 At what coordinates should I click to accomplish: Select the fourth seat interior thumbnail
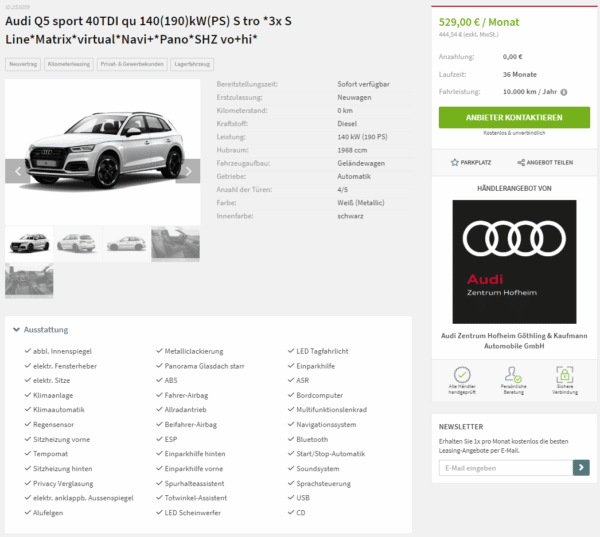[176, 244]
